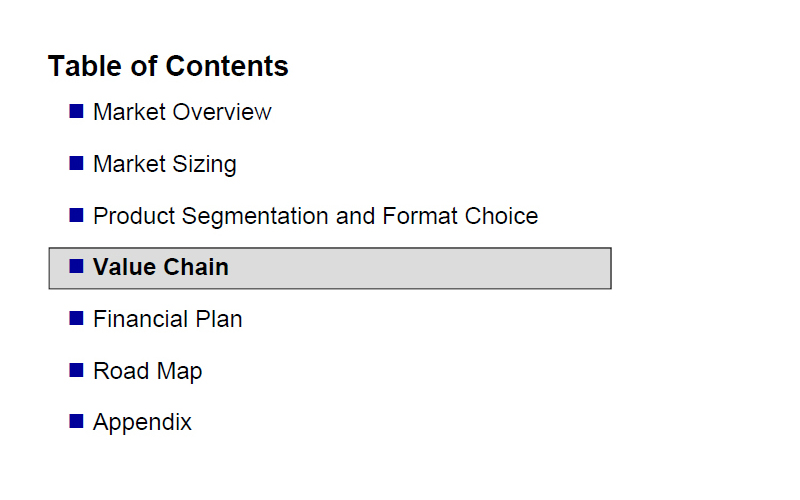This screenshot has height=500, width=800.
Task: Click the word Contents in the heading
Action: tap(227, 66)
